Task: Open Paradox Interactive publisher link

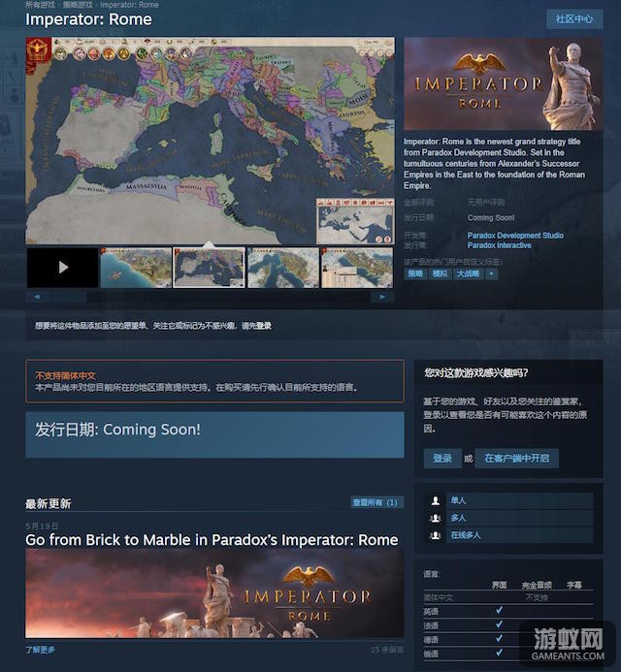Action: click(499, 245)
